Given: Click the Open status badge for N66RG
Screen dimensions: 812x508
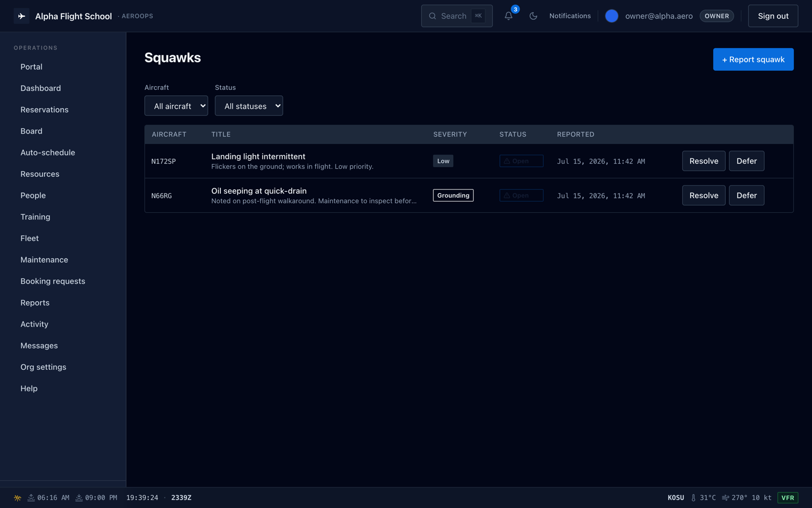Looking at the screenshot, I should pos(521,196).
